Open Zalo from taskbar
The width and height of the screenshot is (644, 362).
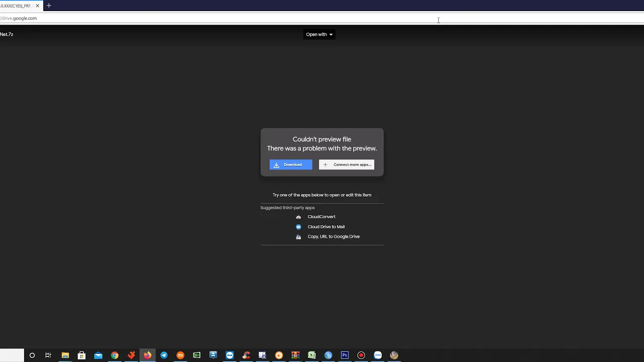(378, 355)
